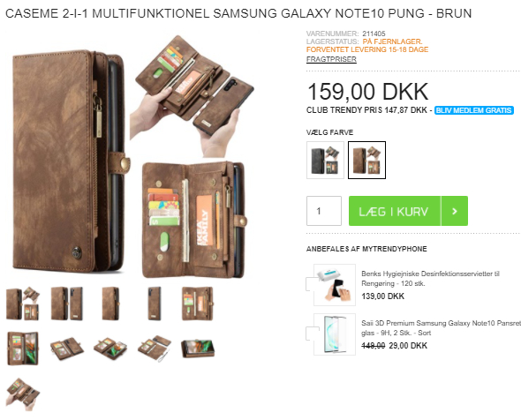Select thumbnail of open wallet with cards
This screenshot has width=521, height=420.
198,304
